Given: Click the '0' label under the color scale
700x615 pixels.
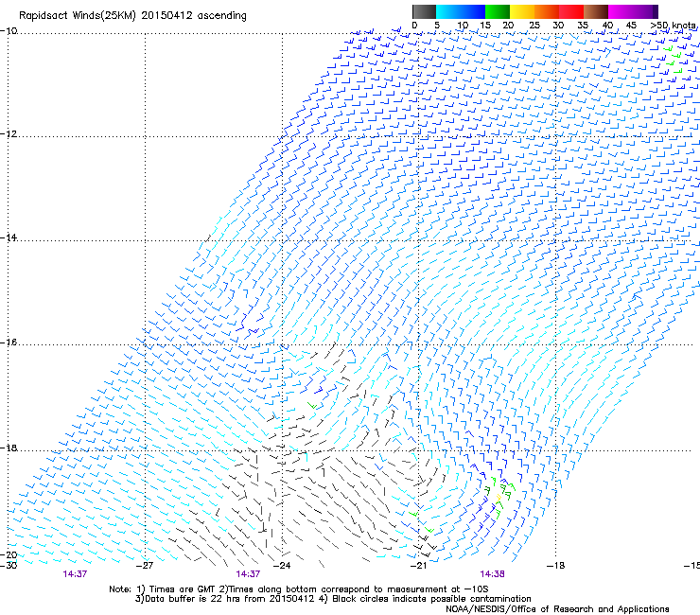Looking at the screenshot, I should click(414, 26).
